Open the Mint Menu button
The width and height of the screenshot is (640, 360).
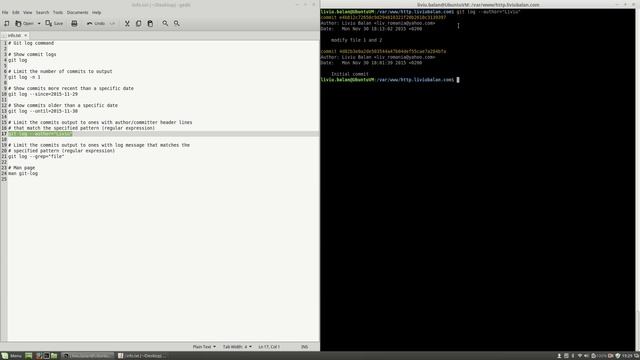(x=11, y=356)
